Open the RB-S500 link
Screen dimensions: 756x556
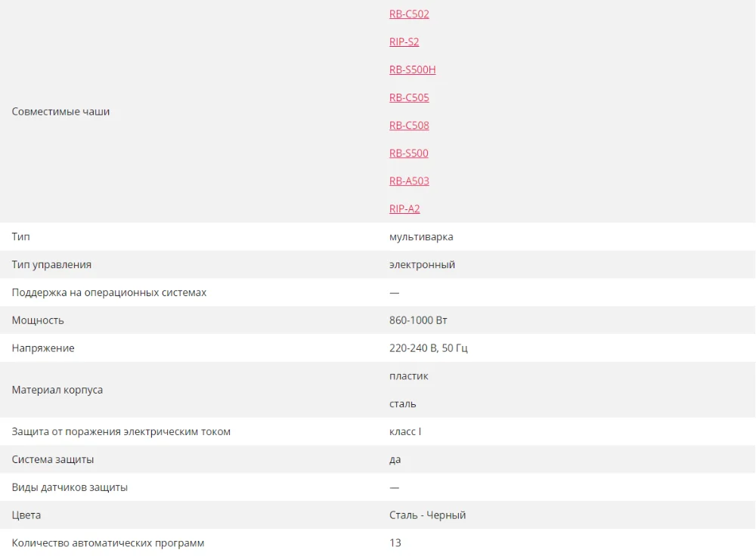[408, 153]
